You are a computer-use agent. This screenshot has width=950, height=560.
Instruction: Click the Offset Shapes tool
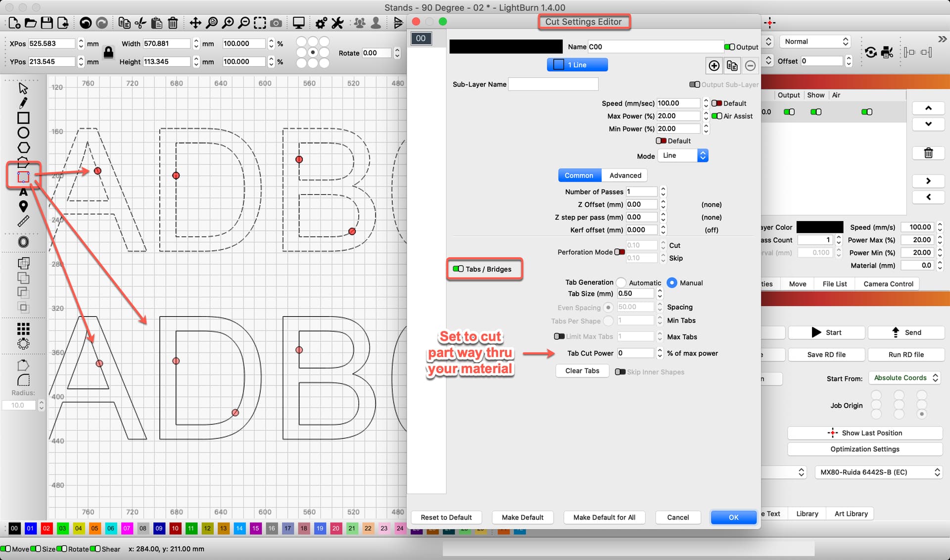pos(23,242)
